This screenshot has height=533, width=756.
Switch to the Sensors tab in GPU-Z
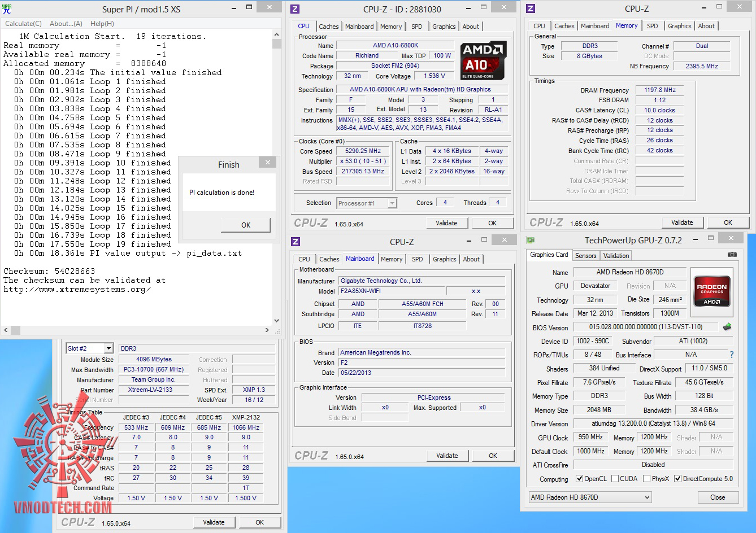pyautogui.click(x=585, y=256)
